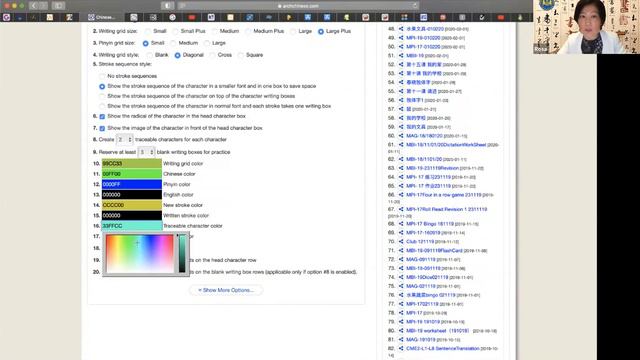The height and width of the screenshot is (360, 640).
Task: Open MBI-19Dice021119 worksheet link
Action: pos(427,277)
